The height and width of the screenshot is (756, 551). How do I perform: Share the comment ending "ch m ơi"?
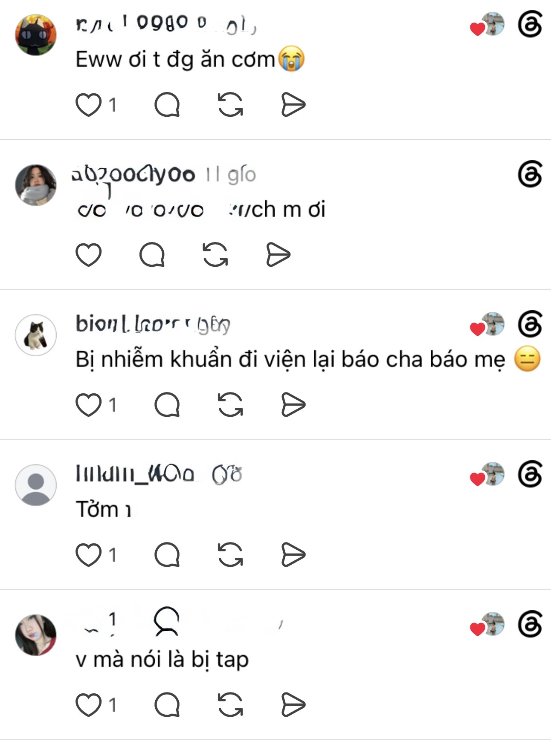(x=278, y=255)
